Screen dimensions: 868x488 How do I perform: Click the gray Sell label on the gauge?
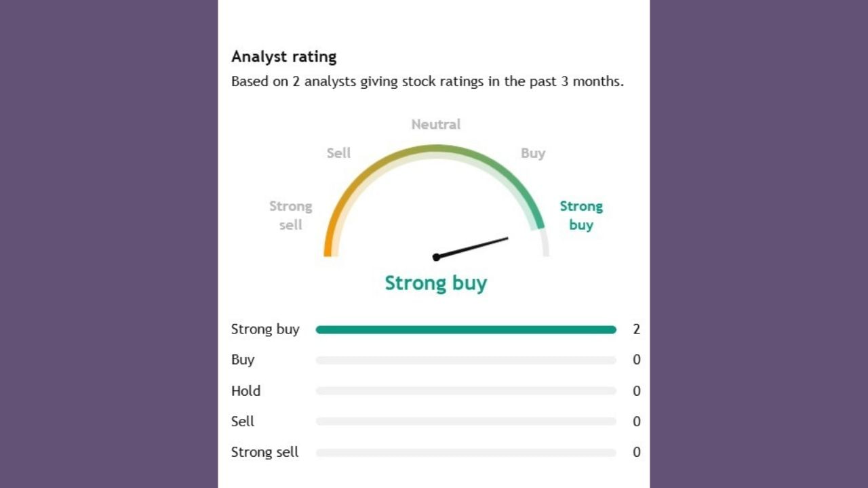coord(338,153)
